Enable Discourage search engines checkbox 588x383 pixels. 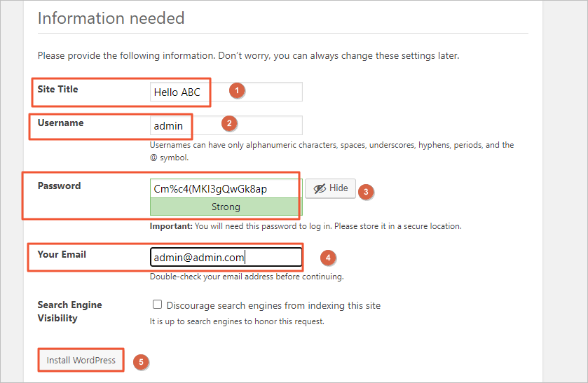click(x=157, y=305)
